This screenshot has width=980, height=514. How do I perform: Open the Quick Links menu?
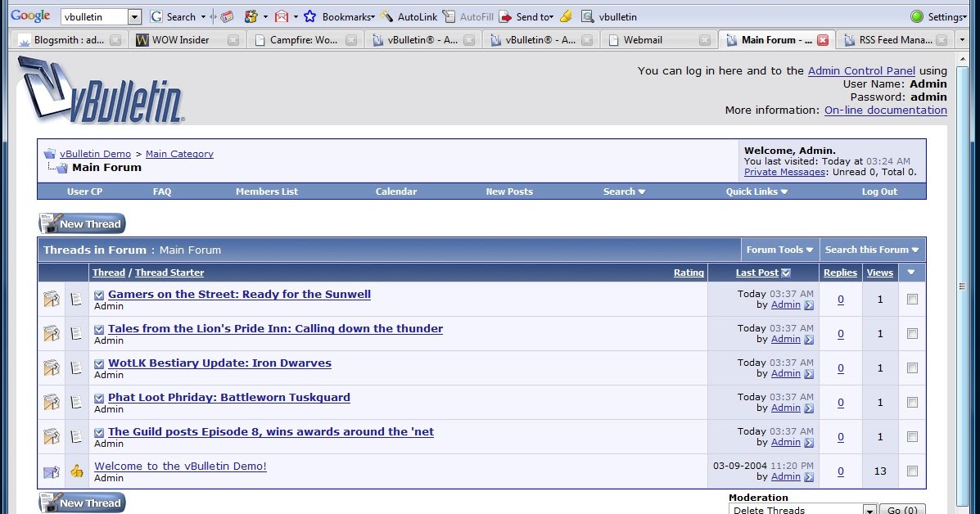(x=756, y=192)
